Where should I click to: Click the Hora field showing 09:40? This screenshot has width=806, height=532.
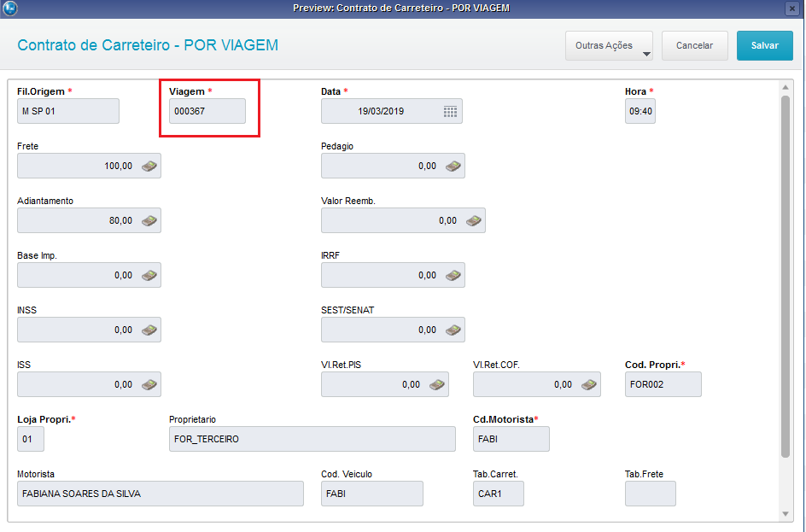[640, 111]
